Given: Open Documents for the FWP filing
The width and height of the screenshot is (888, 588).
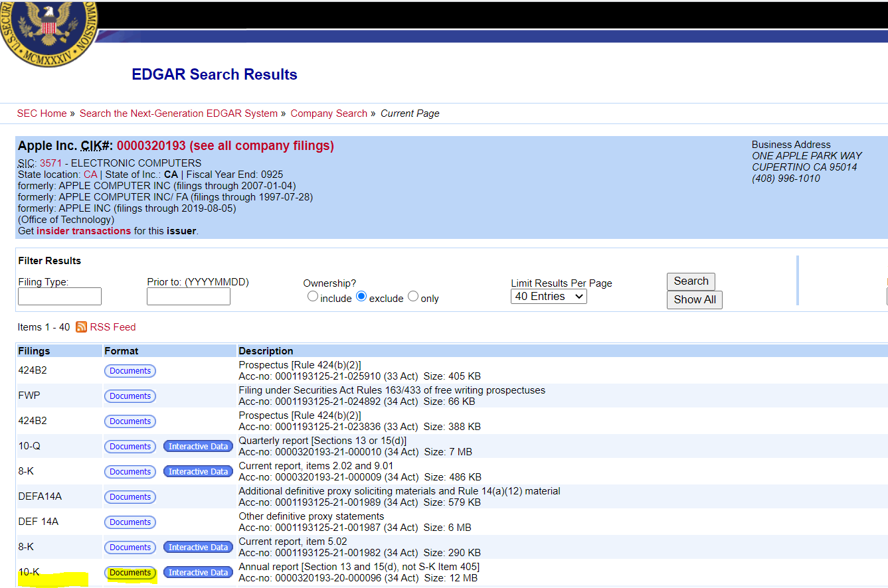Looking at the screenshot, I should click(x=130, y=396).
